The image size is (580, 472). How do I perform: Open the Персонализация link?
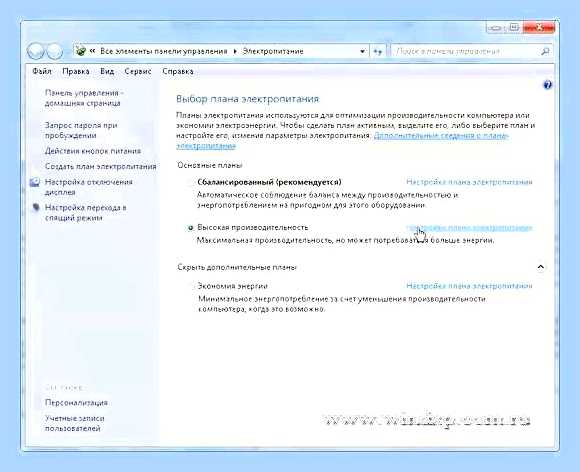pyautogui.click(x=76, y=402)
